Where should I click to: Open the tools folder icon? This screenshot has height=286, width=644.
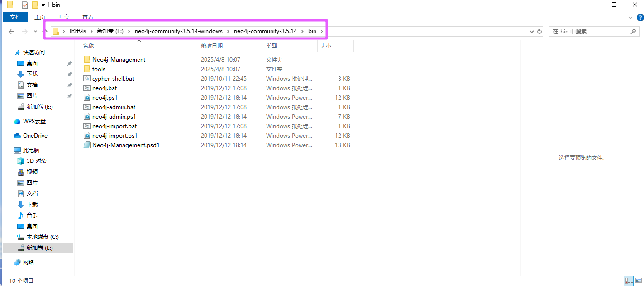[x=87, y=69]
